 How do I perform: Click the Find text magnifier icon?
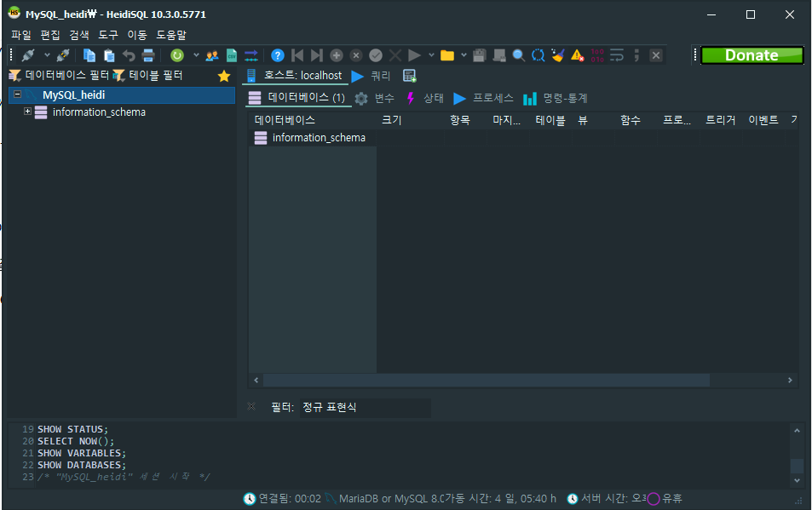click(x=518, y=55)
